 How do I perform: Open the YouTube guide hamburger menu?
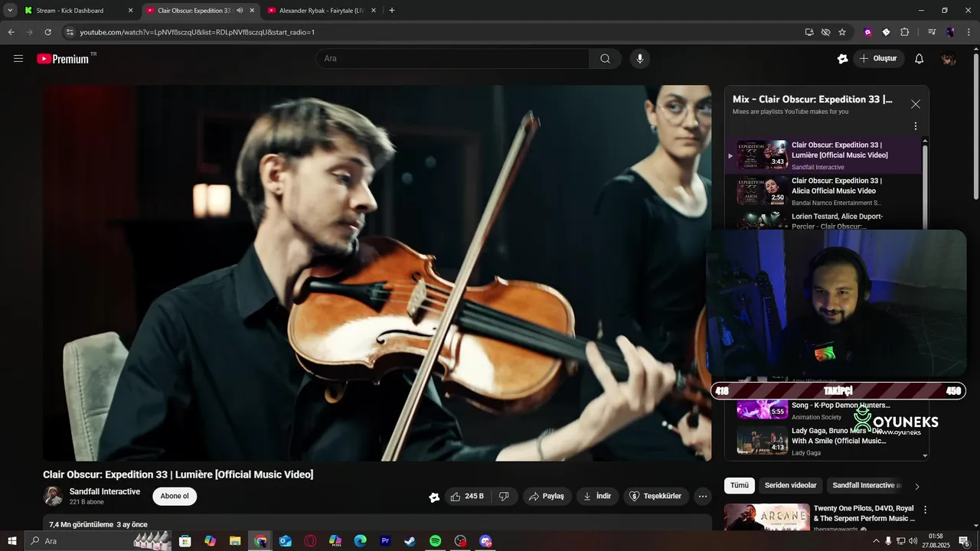pyautogui.click(x=18, y=58)
